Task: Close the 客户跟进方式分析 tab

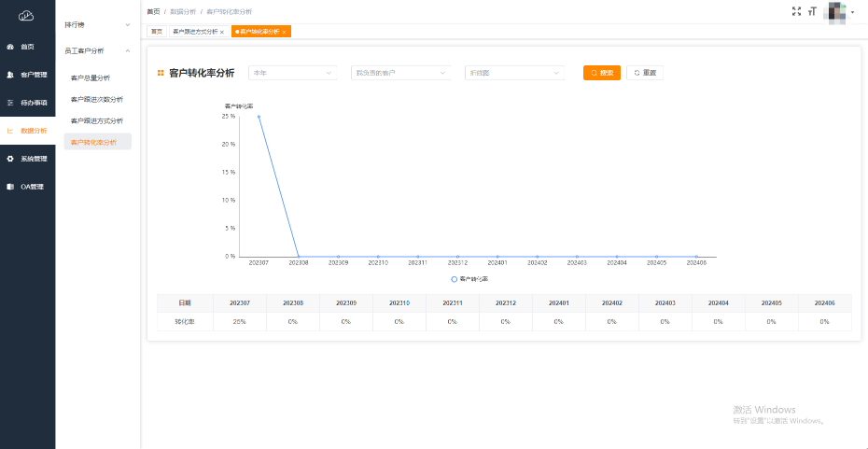Action: coord(221,32)
